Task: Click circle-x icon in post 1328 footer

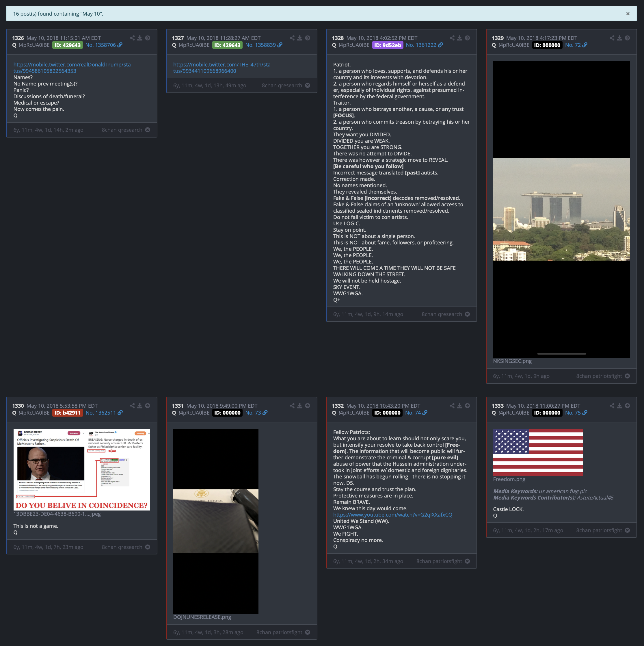Action: (467, 314)
